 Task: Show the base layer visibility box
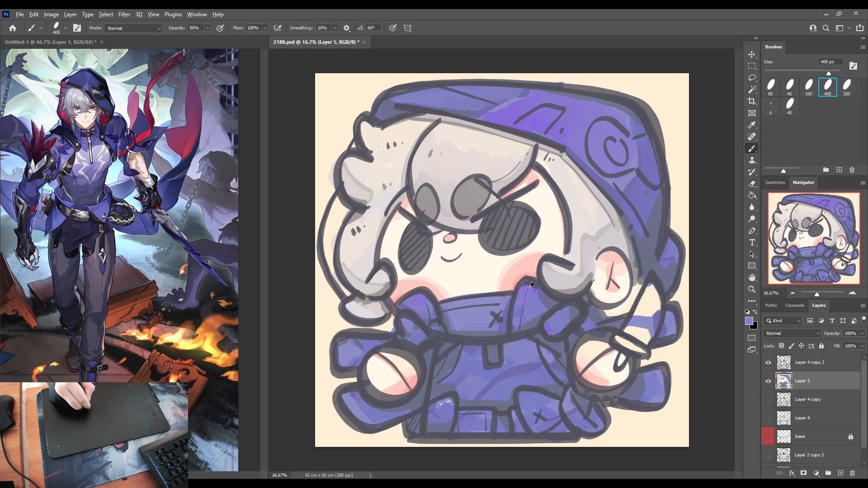768,436
